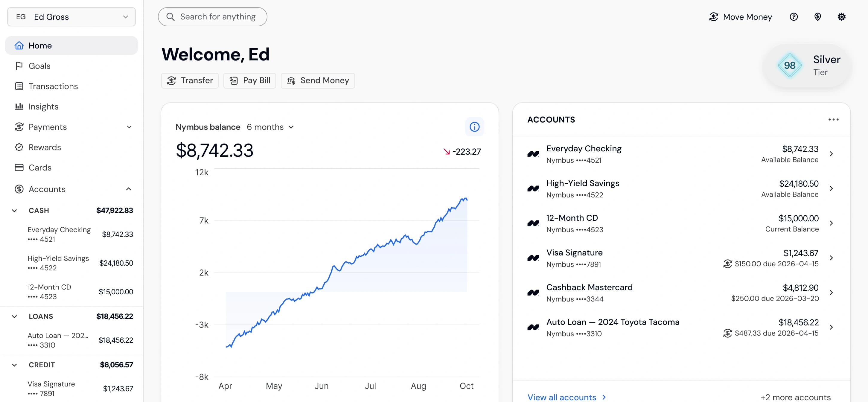This screenshot has height=402, width=868.
Task: Select Everyday Checking 4521 in the sidebar
Action: pos(71,234)
